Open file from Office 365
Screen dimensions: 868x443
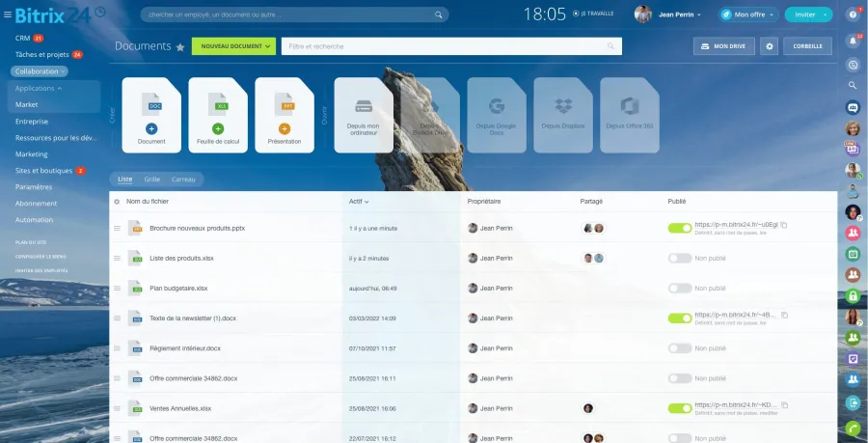pyautogui.click(x=630, y=115)
